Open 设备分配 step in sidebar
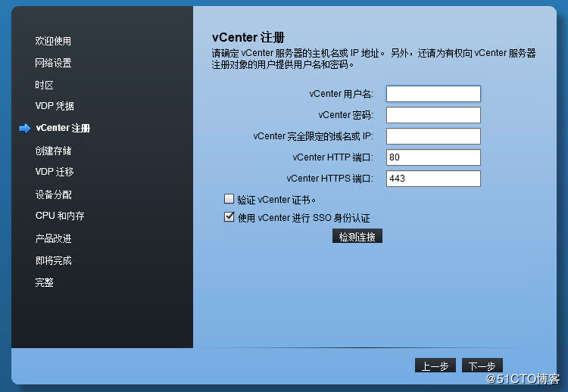Viewport: 568px width, 392px height. [53, 194]
